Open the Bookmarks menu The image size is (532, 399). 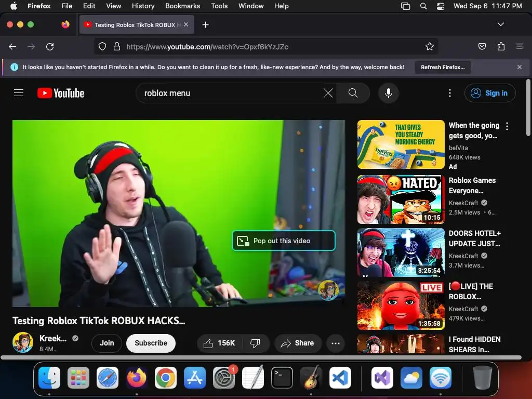182,6
